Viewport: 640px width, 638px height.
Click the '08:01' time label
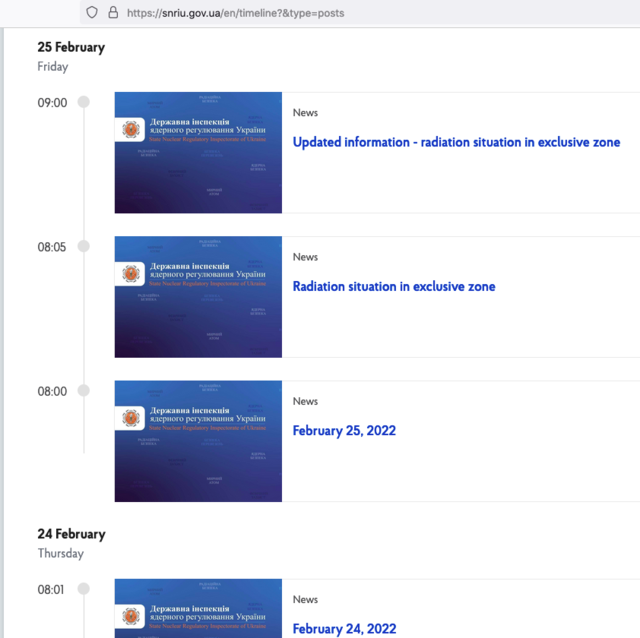coord(51,590)
